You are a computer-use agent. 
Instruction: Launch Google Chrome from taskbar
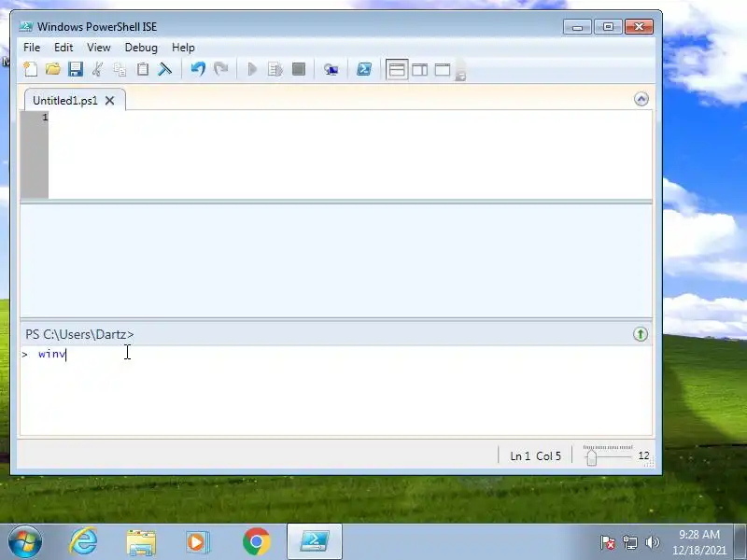tap(256, 542)
